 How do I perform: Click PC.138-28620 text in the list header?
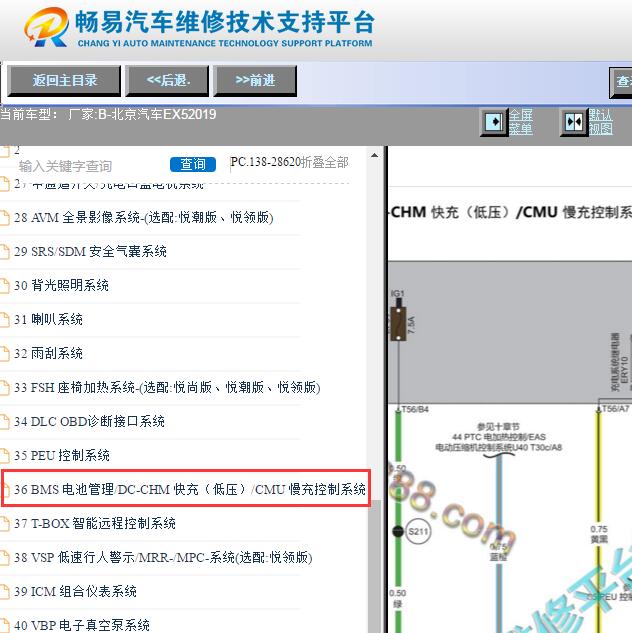[266, 162]
